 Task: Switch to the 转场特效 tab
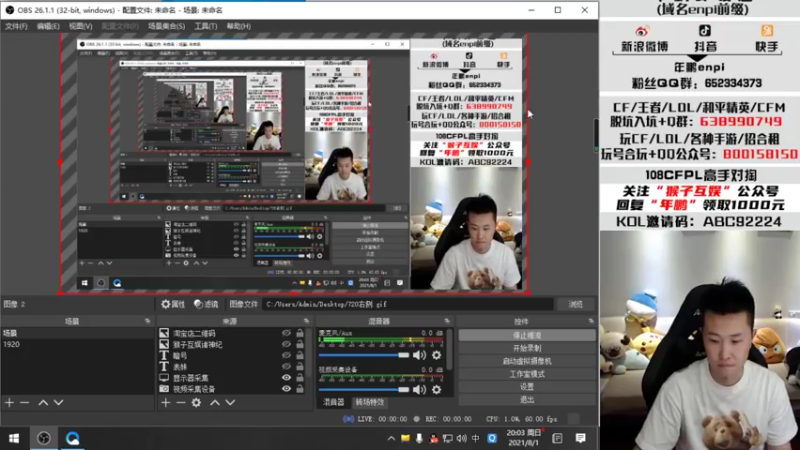pos(369,402)
